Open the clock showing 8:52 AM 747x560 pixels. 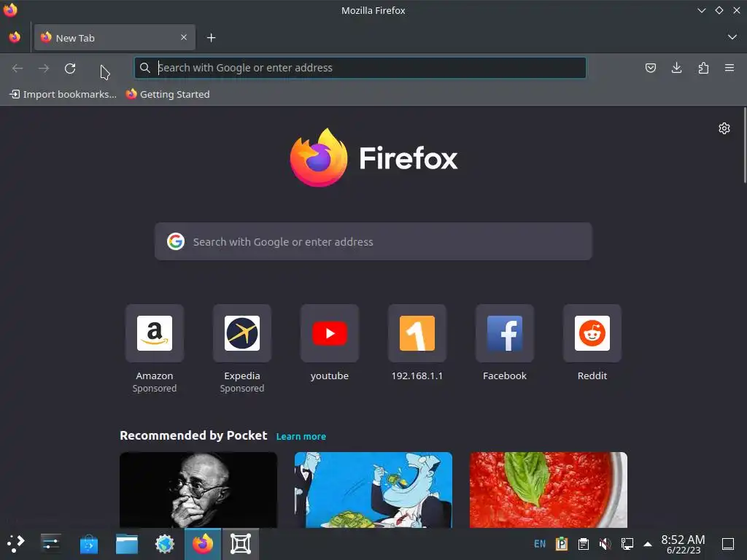pos(683,544)
